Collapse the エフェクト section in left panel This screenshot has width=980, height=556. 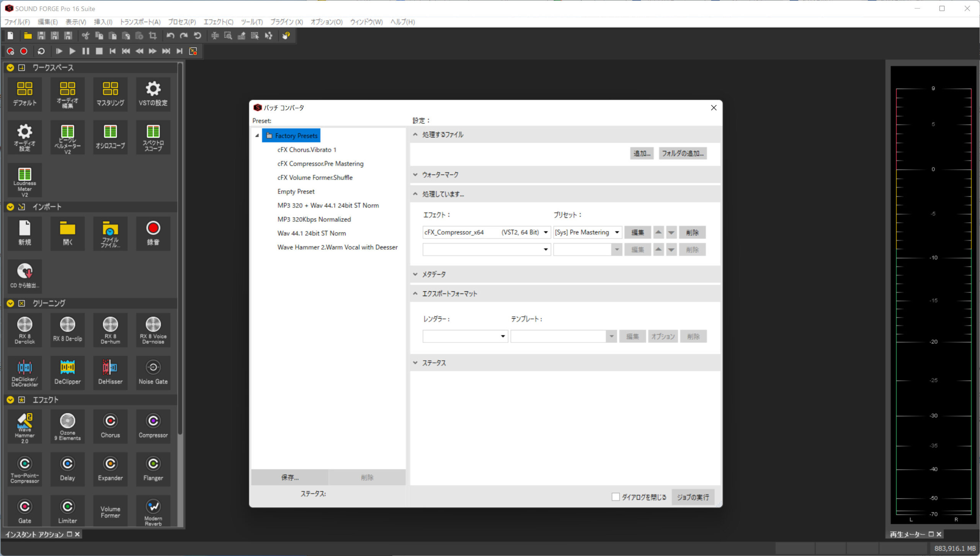click(x=10, y=400)
